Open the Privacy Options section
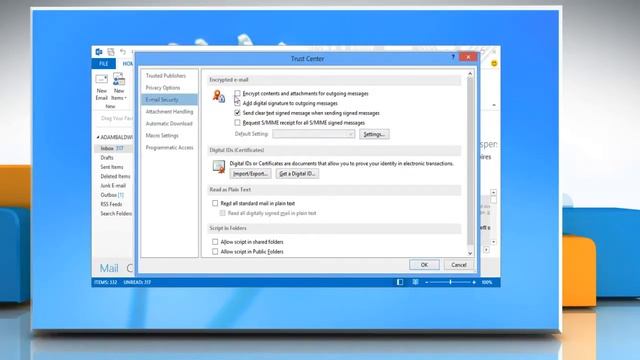Image resolution: width=640 pixels, height=360 pixels. [163, 88]
